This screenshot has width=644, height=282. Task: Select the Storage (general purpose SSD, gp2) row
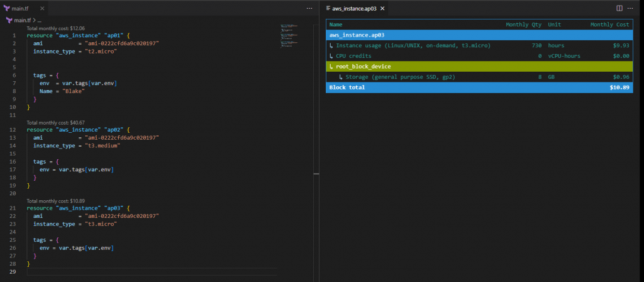[x=479, y=77]
